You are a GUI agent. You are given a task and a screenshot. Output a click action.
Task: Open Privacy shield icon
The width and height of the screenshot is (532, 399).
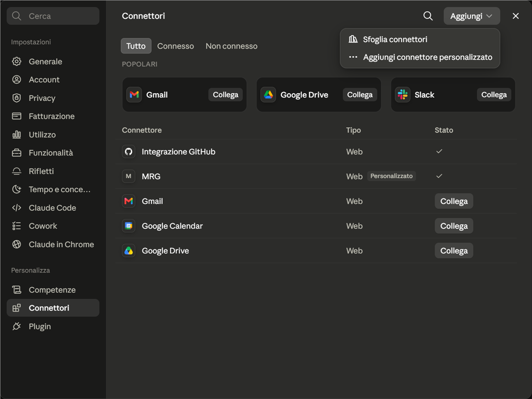pos(17,98)
